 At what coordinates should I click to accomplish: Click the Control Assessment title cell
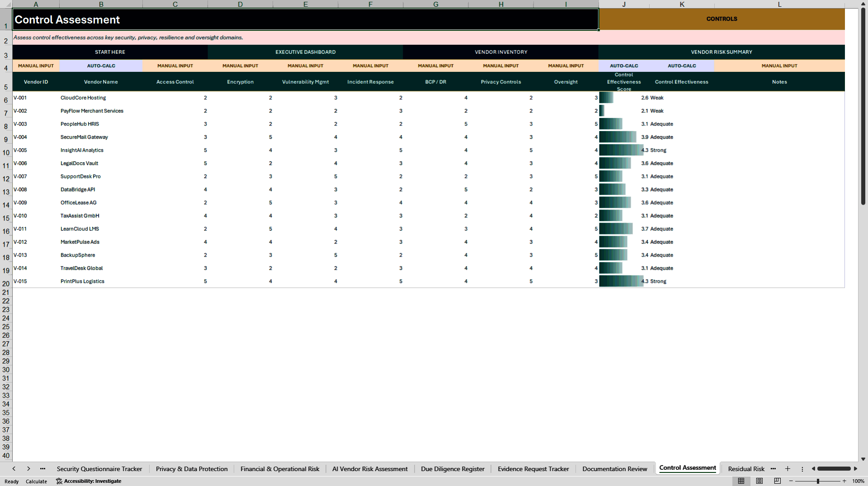coord(306,19)
